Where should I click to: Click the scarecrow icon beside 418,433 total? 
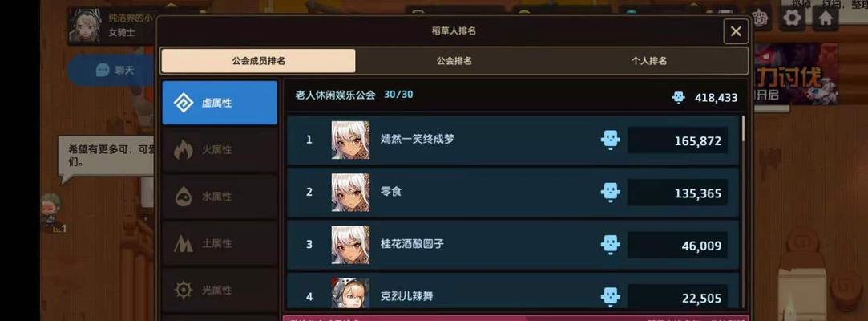(678, 98)
